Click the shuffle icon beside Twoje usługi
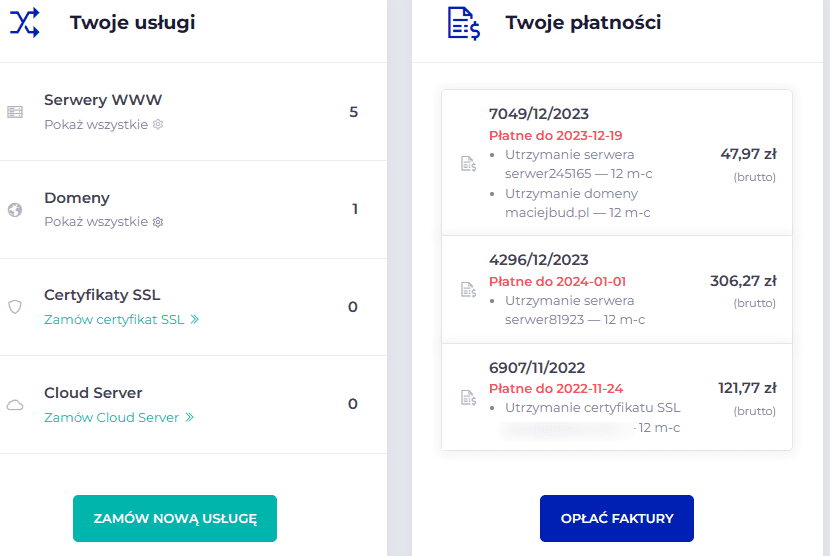 (24, 22)
